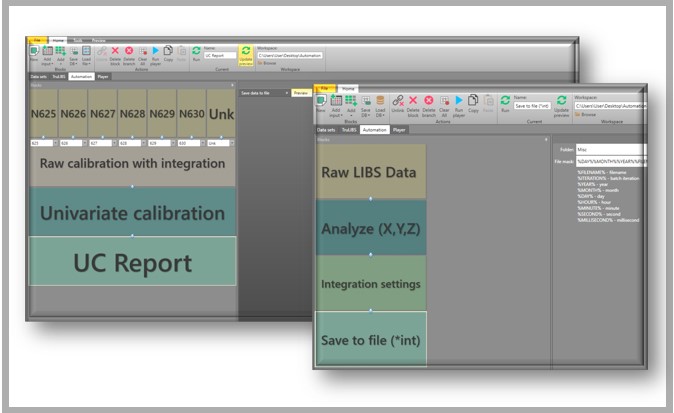The width and height of the screenshot is (674, 413).
Task: Select Raw calibration with integration block
Action: click(x=132, y=167)
